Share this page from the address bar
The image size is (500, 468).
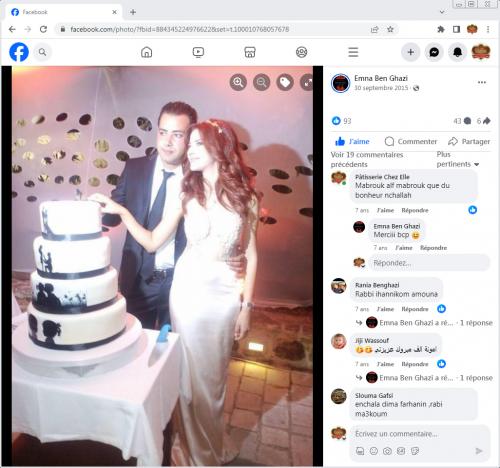374,29
